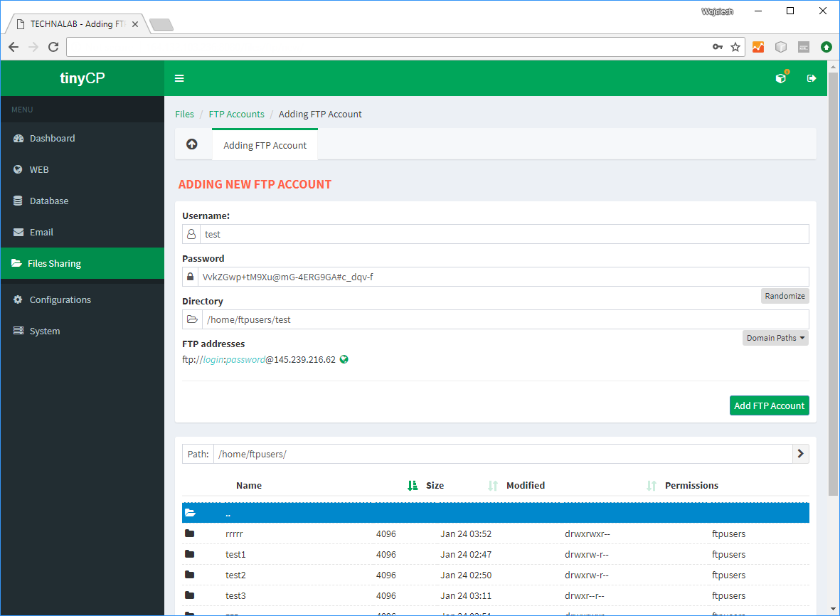Focus the Username input field
The width and height of the screenshot is (840, 616).
click(x=504, y=234)
